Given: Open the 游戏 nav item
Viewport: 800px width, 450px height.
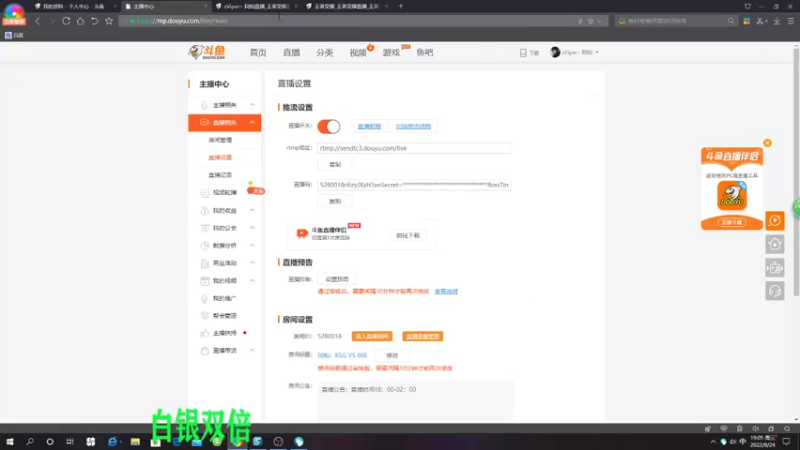Looking at the screenshot, I should [391, 53].
